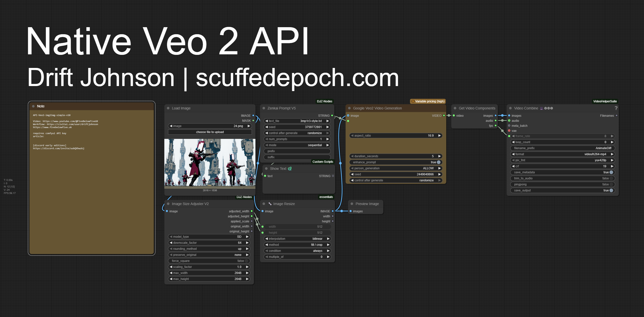Adjust the crf value in Video Combine

pyautogui.click(x=562, y=166)
